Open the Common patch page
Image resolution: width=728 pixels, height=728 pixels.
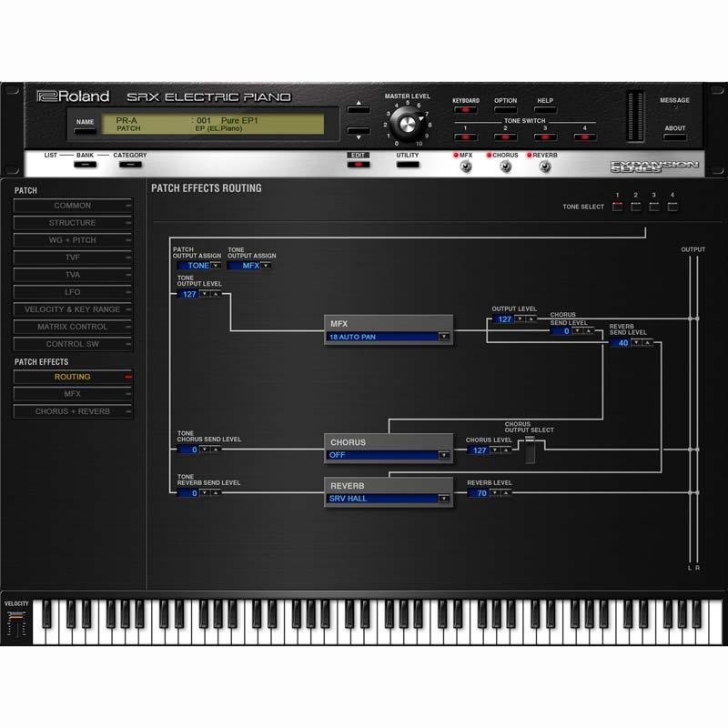point(73,206)
